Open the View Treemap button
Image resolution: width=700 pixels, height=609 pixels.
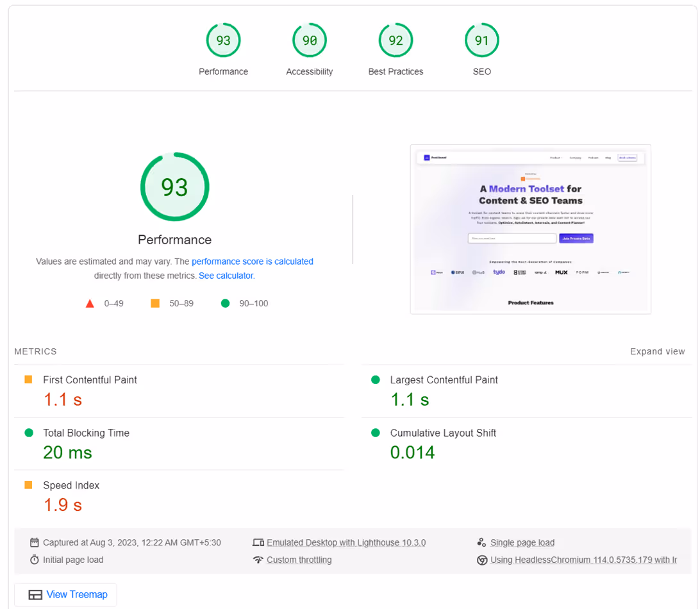pos(65,595)
